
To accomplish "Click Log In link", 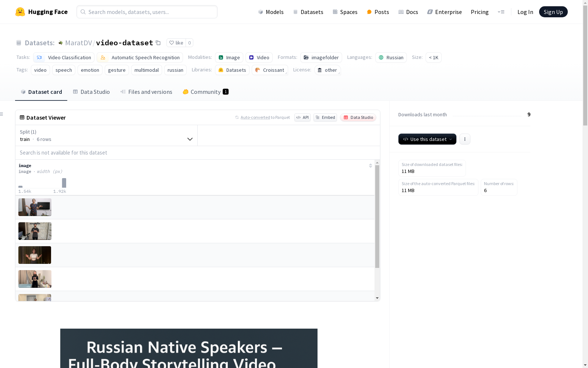I will tap(525, 12).
